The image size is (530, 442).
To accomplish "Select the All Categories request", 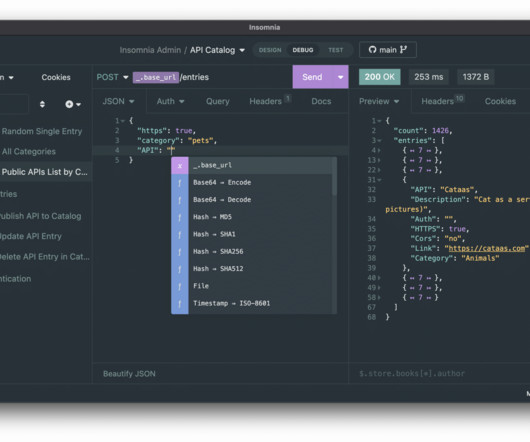I will (29, 152).
